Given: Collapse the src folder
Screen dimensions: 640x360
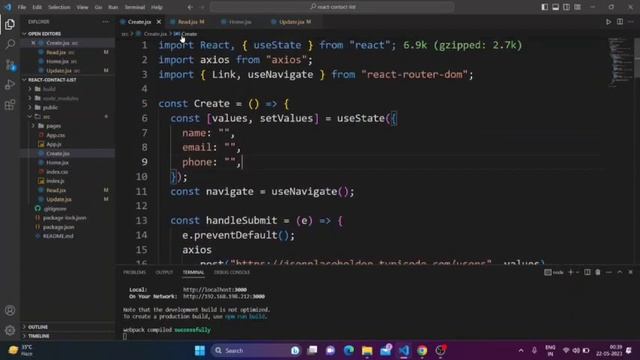Looking at the screenshot, I should point(46,117).
